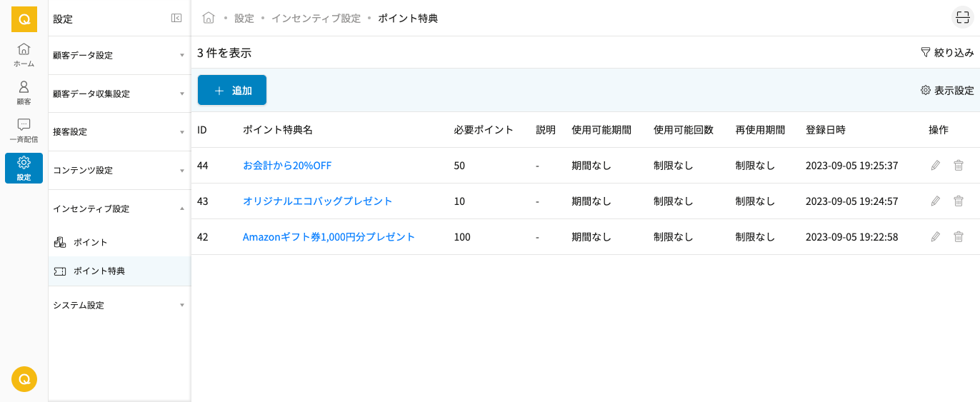
Task: Edit the お会計から20%OFF reward row
Action: point(936,166)
